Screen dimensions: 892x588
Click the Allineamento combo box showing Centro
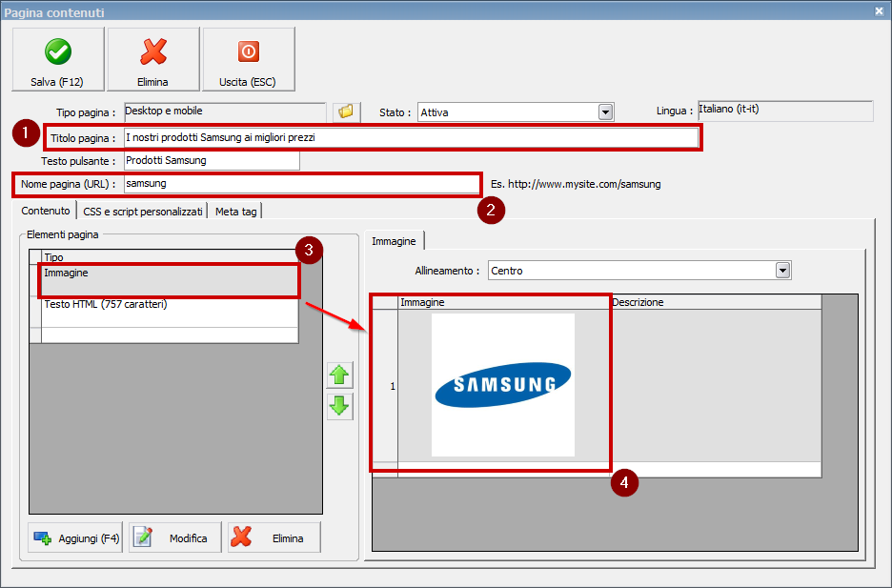click(x=639, y=271)
